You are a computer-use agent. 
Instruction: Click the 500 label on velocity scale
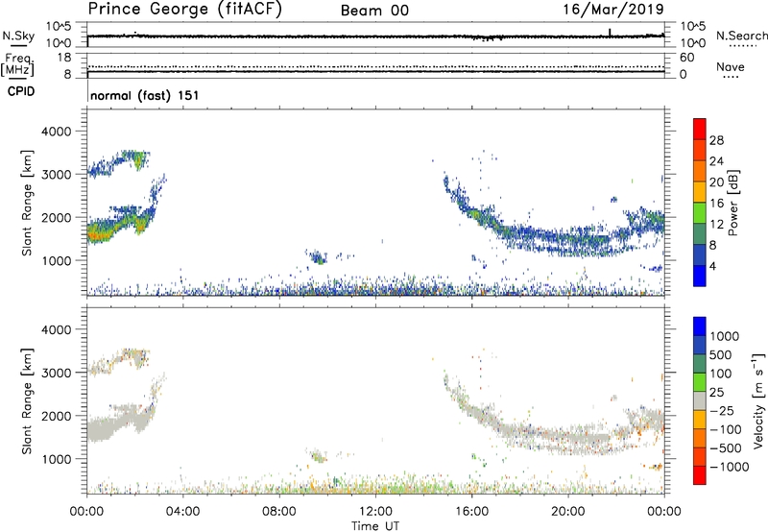721,354
